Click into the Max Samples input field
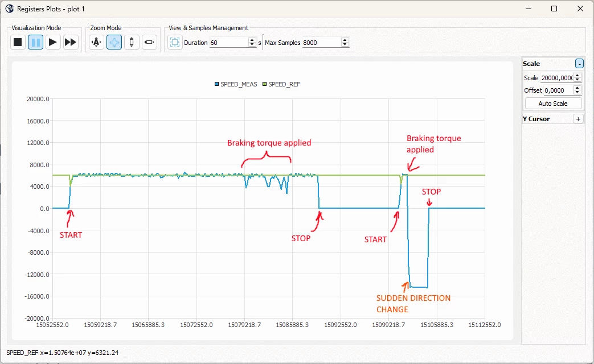This screenshot has width=594, height=364. [x=322, y=43]
